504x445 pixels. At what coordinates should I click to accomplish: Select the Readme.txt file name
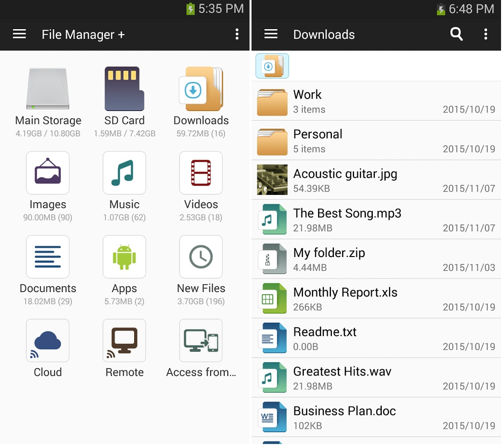coord(325,332)
